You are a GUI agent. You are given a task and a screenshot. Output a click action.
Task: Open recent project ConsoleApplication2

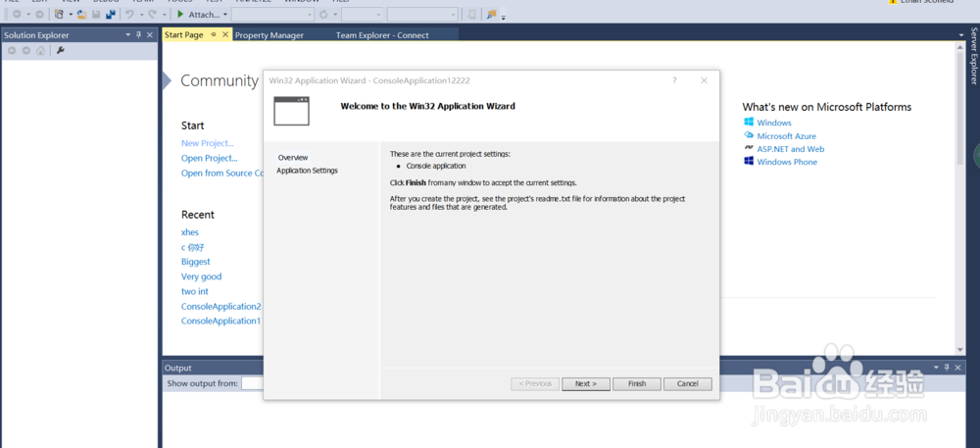221,306
